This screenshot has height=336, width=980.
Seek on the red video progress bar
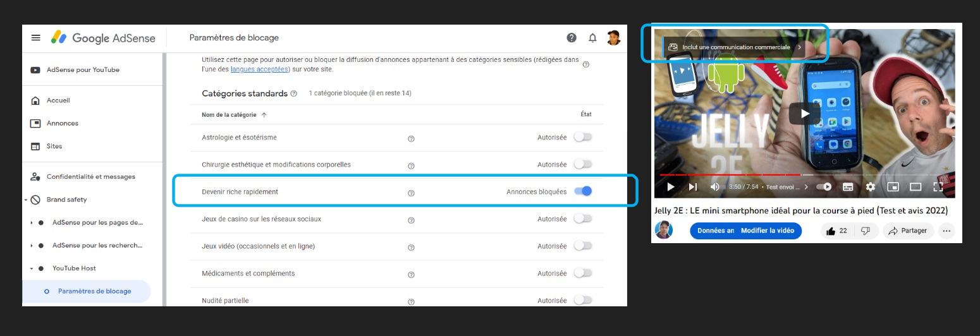[730, 174]
